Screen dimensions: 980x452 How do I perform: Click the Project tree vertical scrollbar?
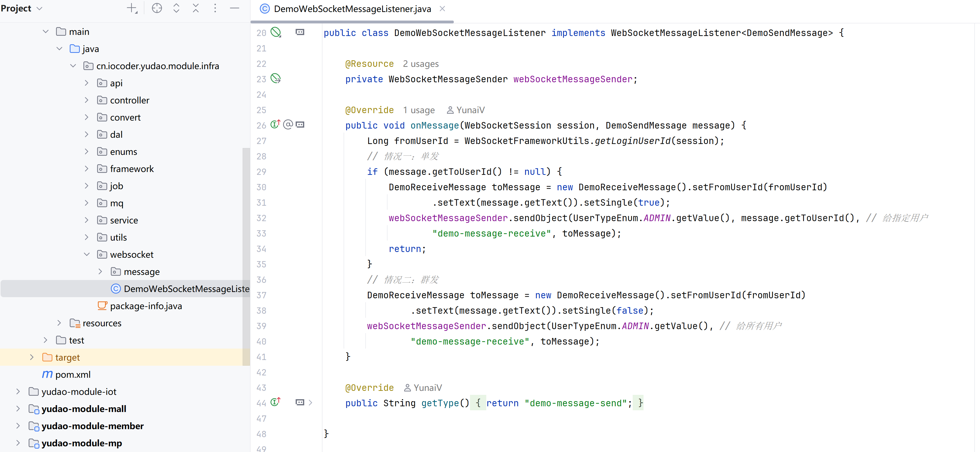246,255
